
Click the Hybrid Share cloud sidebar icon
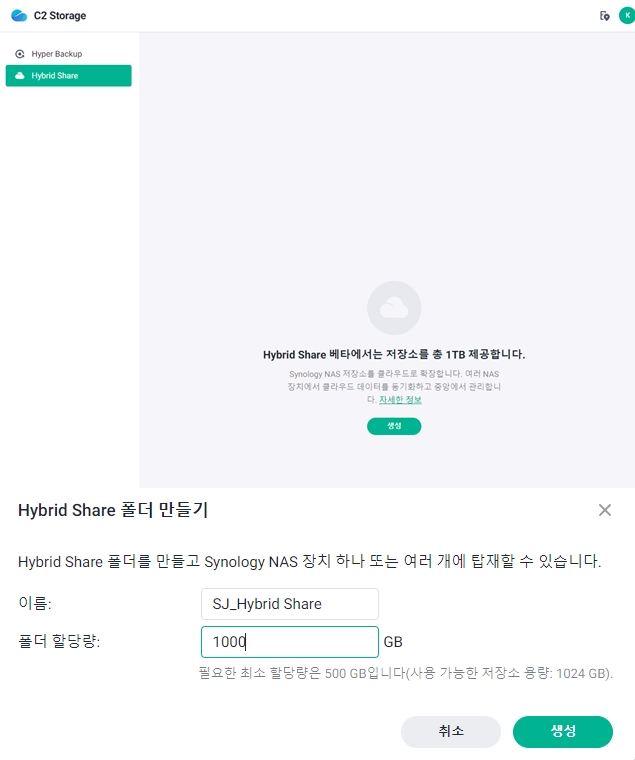point(20,76)
